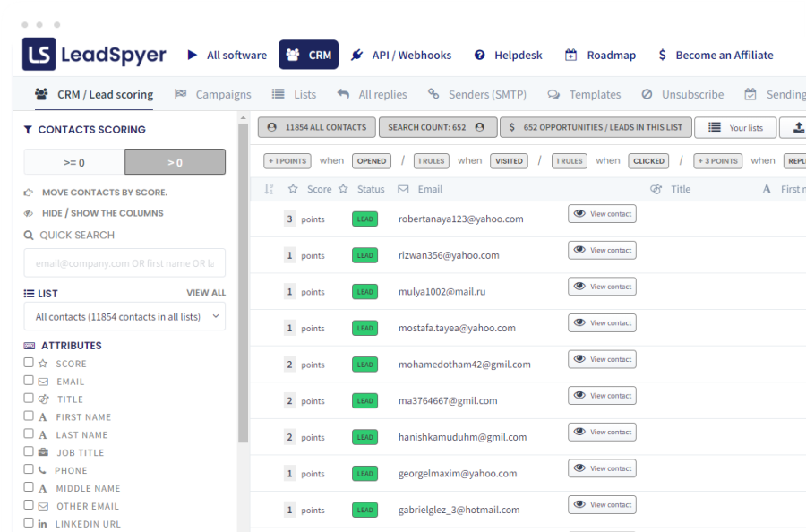View contact for rizwan356@yahoo.com
The width and height of the screenshot is (806, 532).
tap(602, 250)
